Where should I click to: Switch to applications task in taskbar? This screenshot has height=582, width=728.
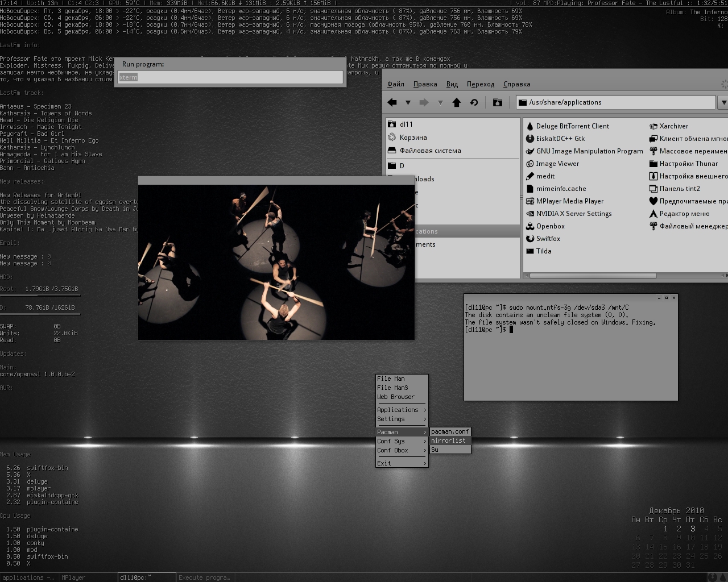coord(28,577)
